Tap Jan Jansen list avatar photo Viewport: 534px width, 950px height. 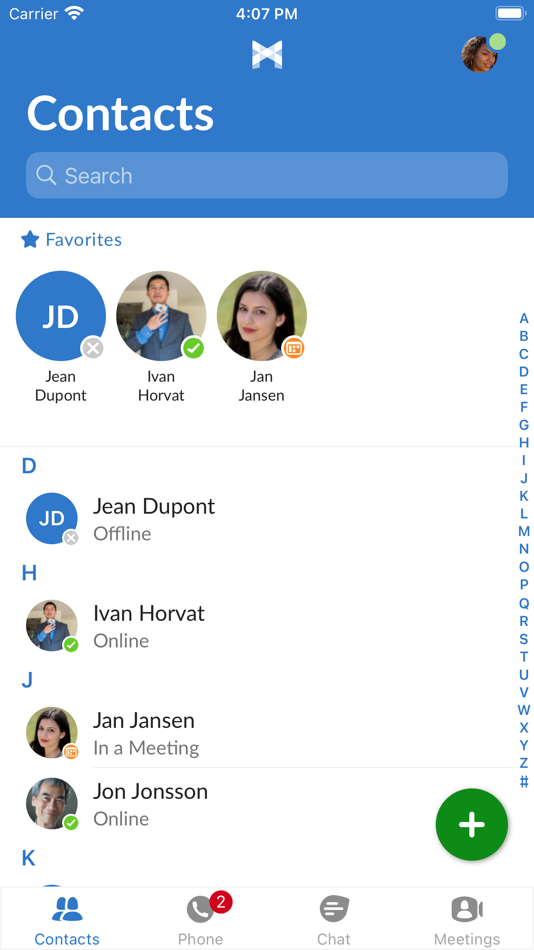tap(52, 732)
